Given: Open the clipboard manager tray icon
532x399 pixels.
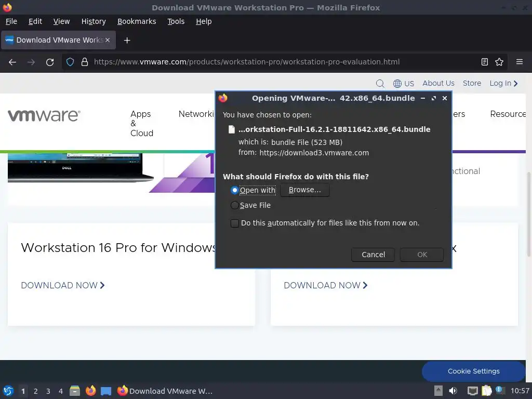Looking at the screenshot, I should point(486,391).
